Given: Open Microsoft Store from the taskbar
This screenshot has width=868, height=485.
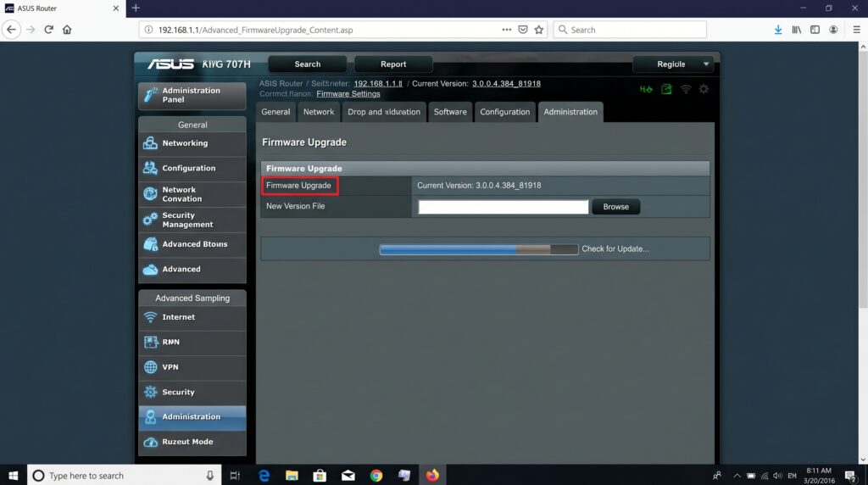Looking at the screenshot, I should click(x=320, y=476).
